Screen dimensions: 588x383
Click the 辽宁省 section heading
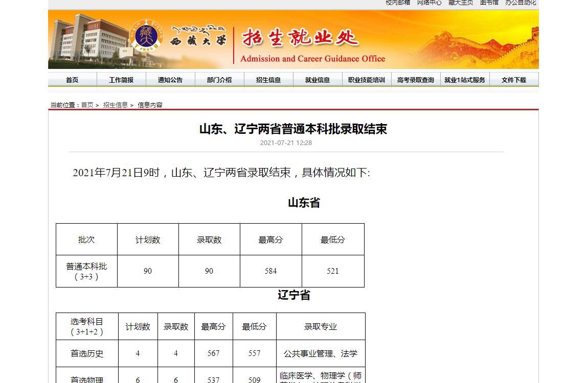[294, 295]
